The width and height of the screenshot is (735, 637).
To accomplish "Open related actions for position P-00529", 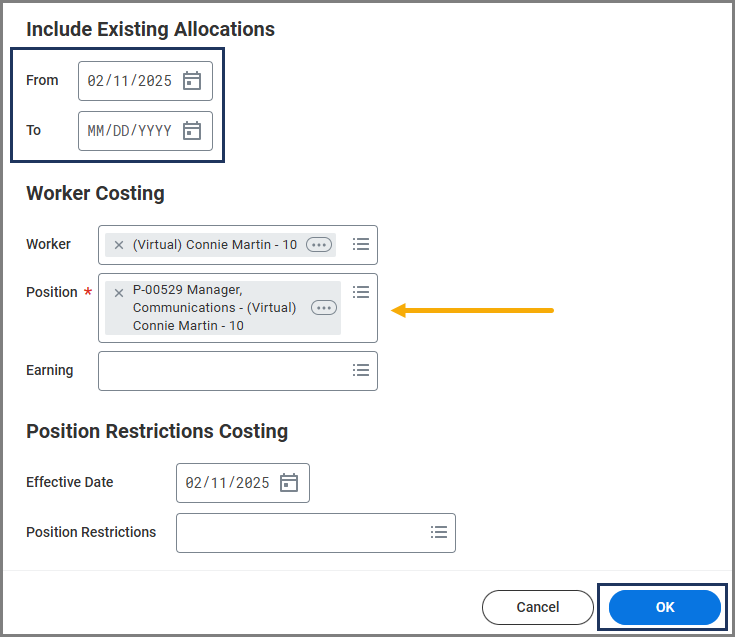I will (324, 308).
